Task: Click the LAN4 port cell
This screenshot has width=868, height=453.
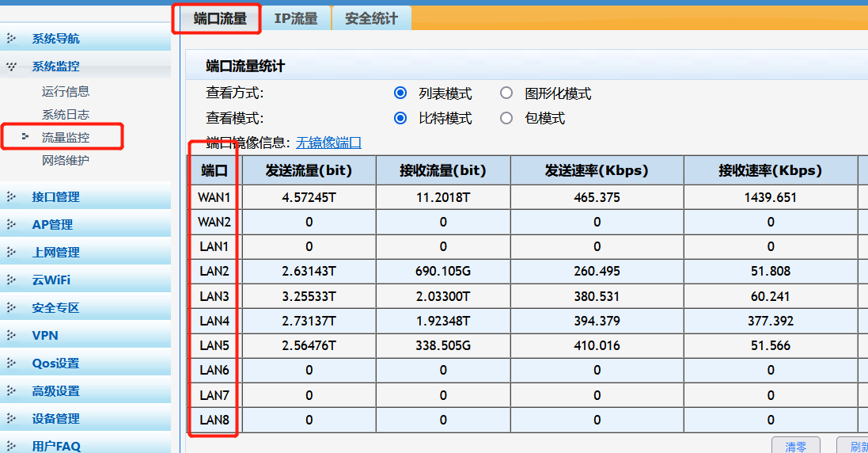Action: click(x=214, y=321)
